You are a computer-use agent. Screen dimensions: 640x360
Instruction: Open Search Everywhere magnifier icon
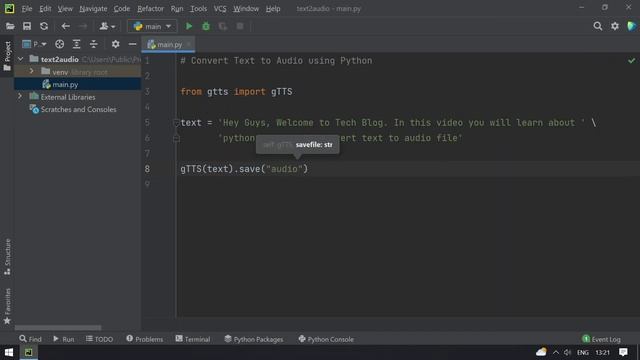(598, 27)
